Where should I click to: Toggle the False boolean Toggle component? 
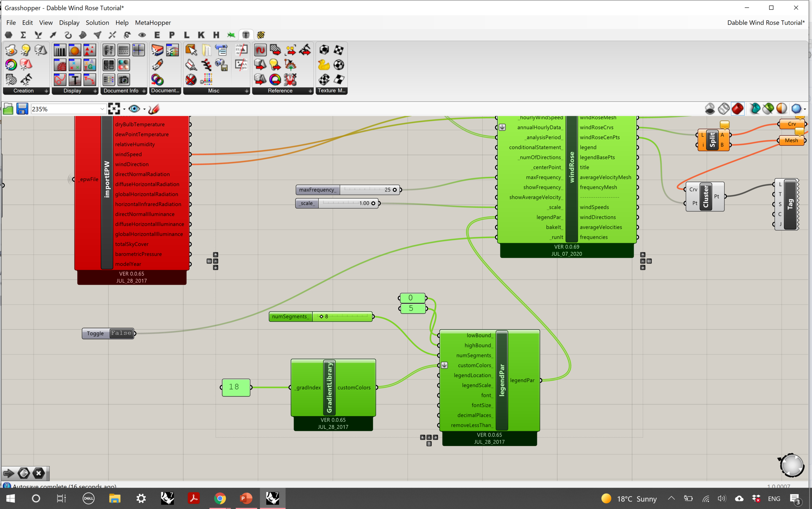[121, 333]
